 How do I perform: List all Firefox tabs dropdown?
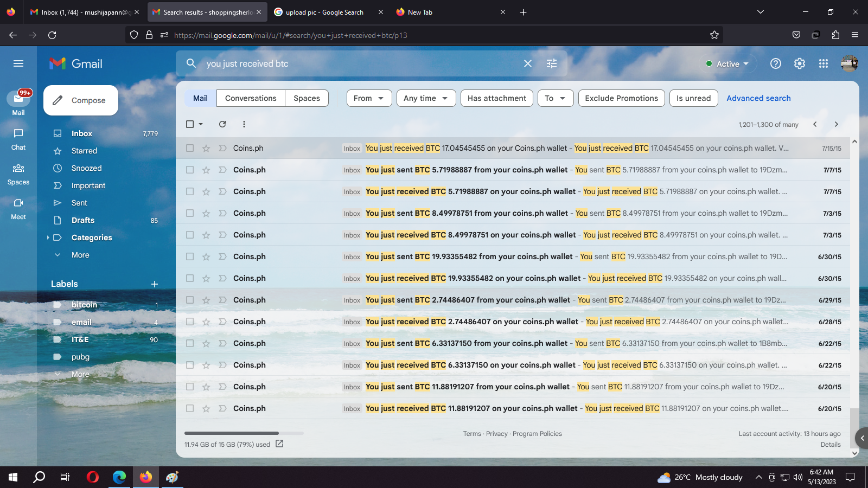pyautogui.click(x=761, y=12)
